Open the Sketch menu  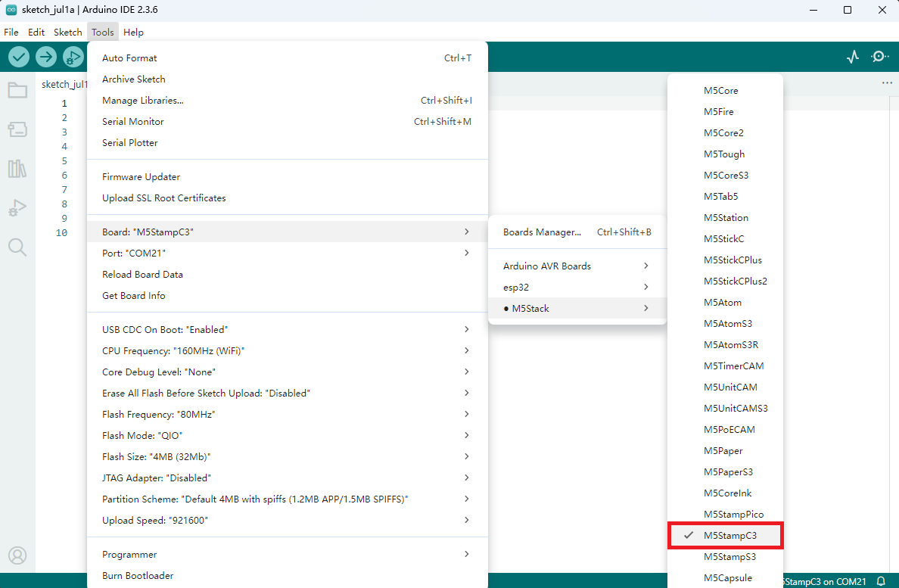pyautogui.click(x=67, y=32)
